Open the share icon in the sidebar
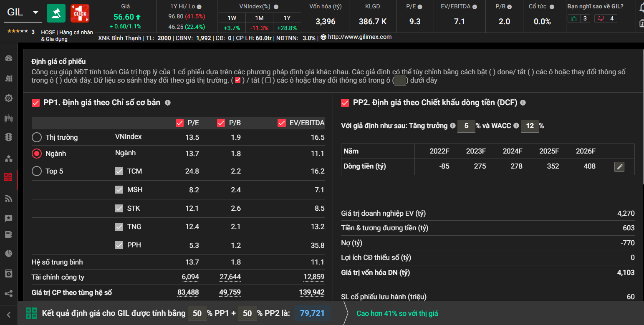 [8, 293]
